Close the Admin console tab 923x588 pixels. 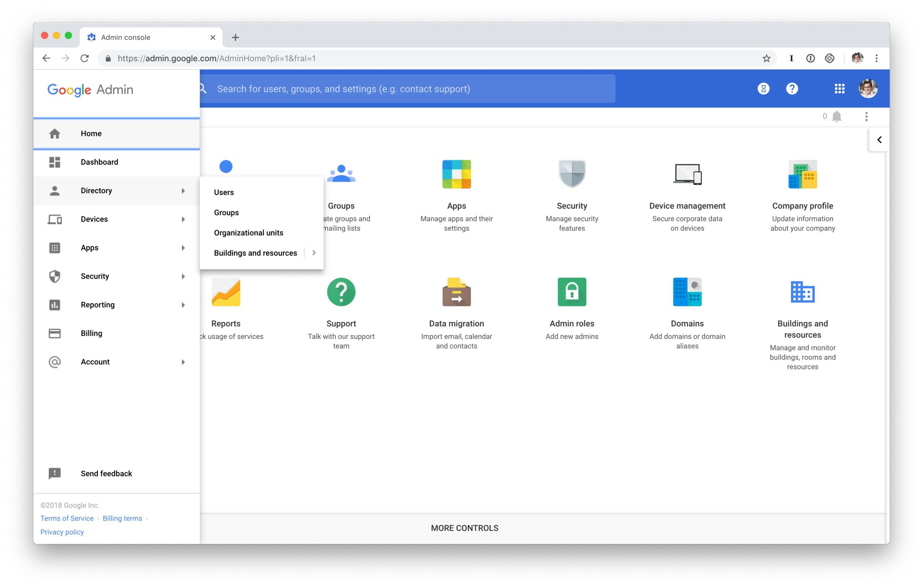point(213,37)
